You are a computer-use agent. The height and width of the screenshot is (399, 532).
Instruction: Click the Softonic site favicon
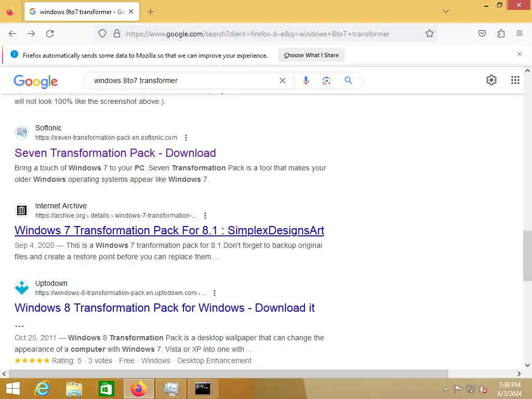coord(22,132)
